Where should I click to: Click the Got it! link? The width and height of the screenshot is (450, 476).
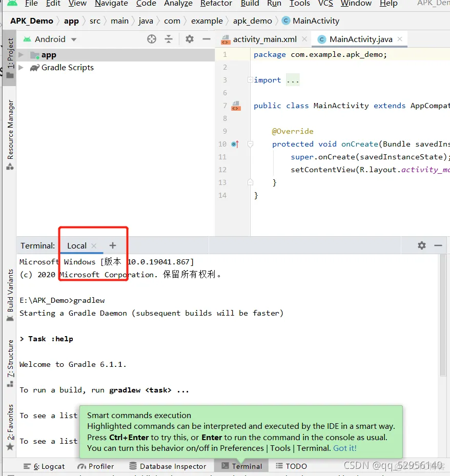click(x=344, y=448)
